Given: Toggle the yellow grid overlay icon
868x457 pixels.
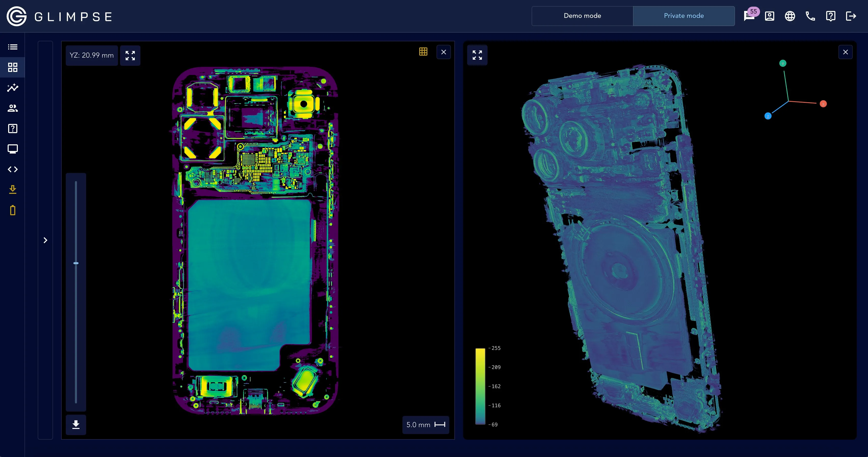Looking at the screenshot, I should [423, 52].
